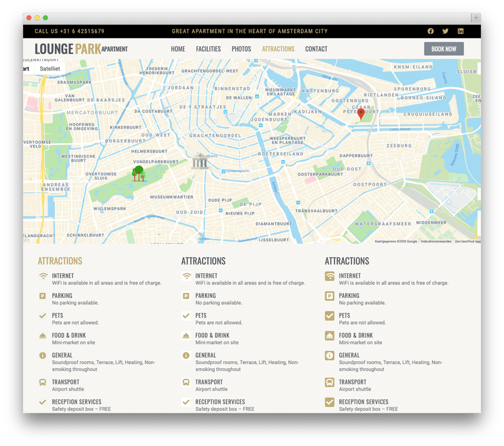
Task: Click the Pets checkmark icon in the first column
Action: [x=42, y=316]
